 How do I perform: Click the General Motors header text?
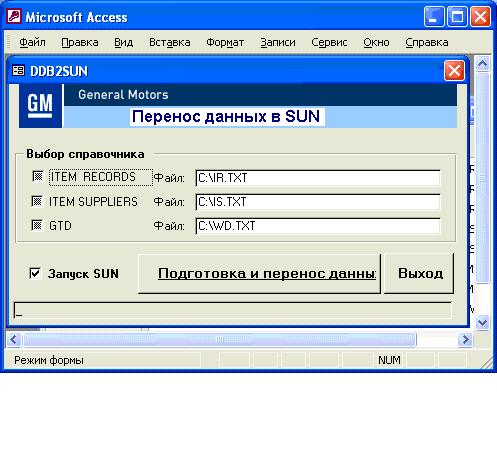pyautogui.click(x=123, y=95)
